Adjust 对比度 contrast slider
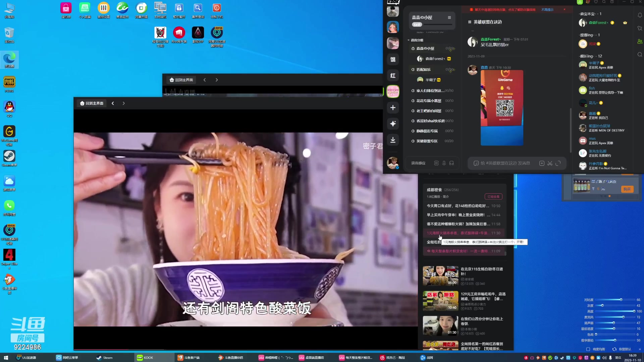 [615, 300]
